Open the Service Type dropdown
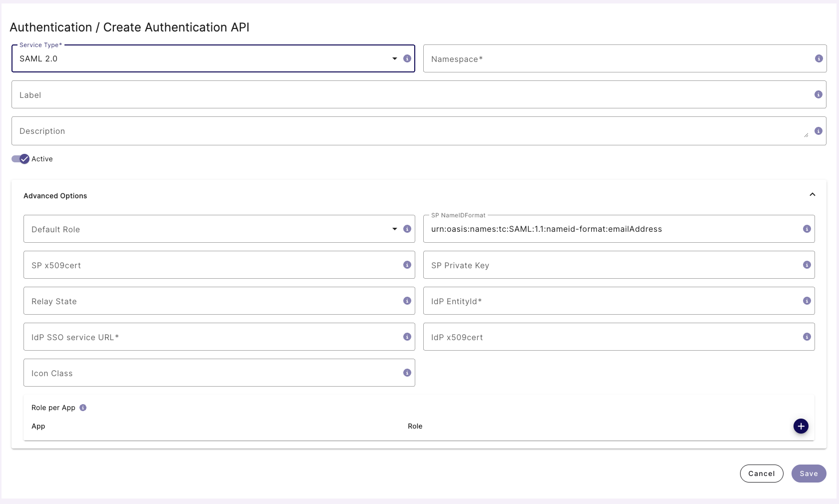 tap(394, 58)
